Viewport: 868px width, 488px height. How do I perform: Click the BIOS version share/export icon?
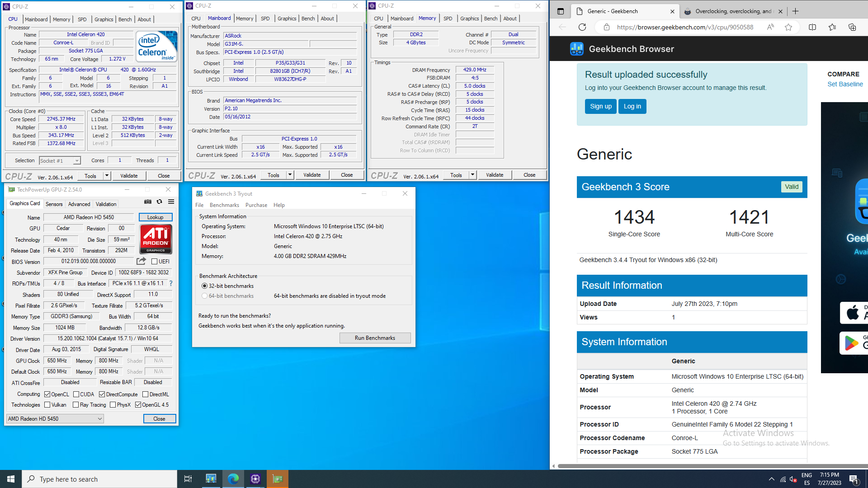point(141,261)
